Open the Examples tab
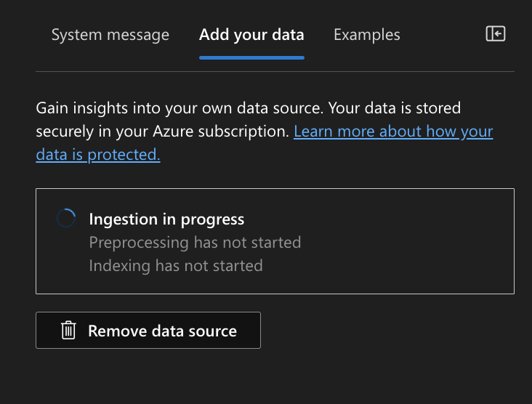Screen dimensions: 532x404 point(366,35)
